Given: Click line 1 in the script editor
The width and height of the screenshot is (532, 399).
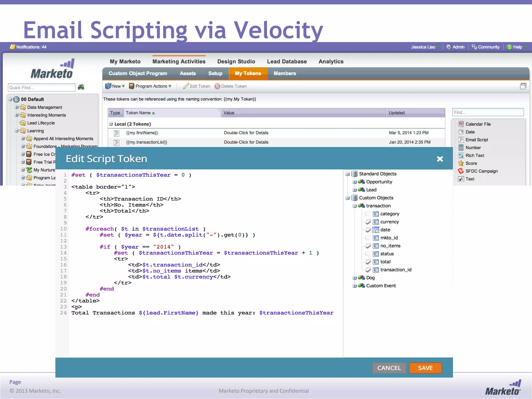Looking at the screenshot, I should [131, 175].
